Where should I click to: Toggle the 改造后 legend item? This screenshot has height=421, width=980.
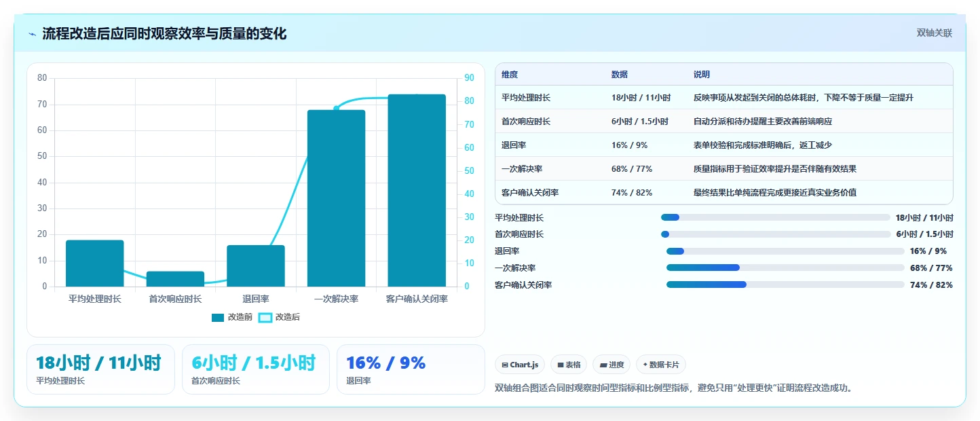(280, 317)
